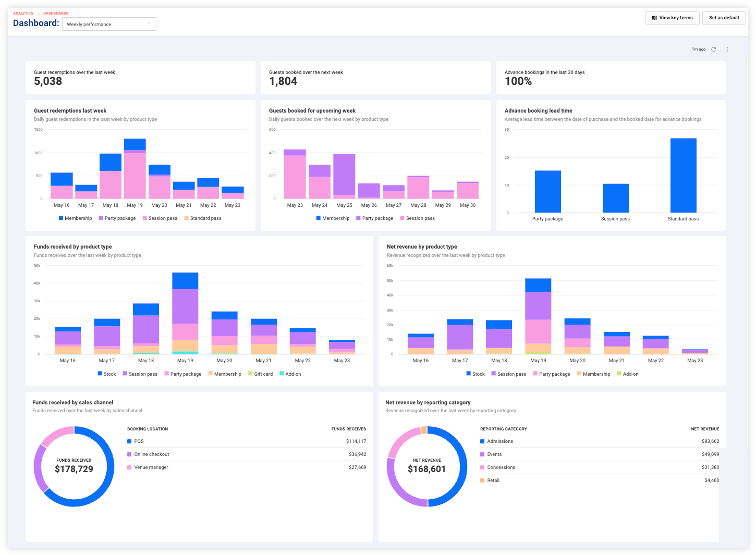
Task: Toggle Add-on legend in Net revenue chart
Action: (x=628, y=374)
